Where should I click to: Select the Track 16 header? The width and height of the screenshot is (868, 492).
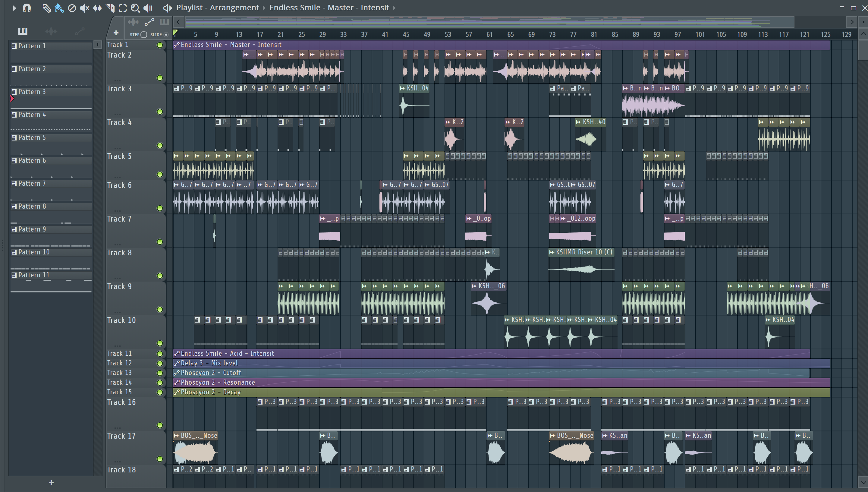tap(136, 414)
